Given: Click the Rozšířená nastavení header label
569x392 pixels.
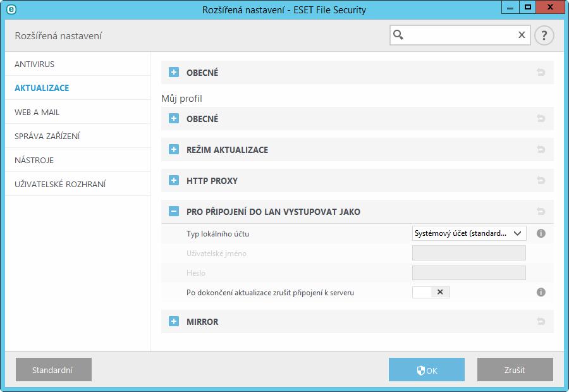Looking at the screenshot, I should tap(58, 35).
